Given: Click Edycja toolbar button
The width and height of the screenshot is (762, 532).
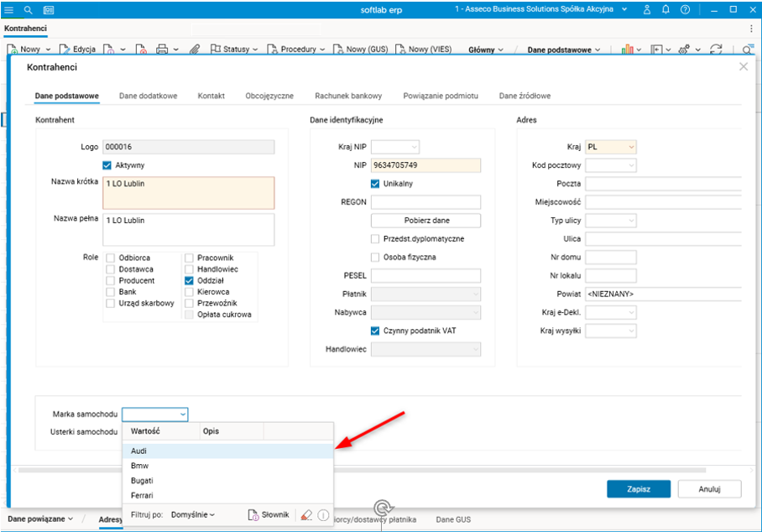Looking at the screenshot, I should 78,49.
